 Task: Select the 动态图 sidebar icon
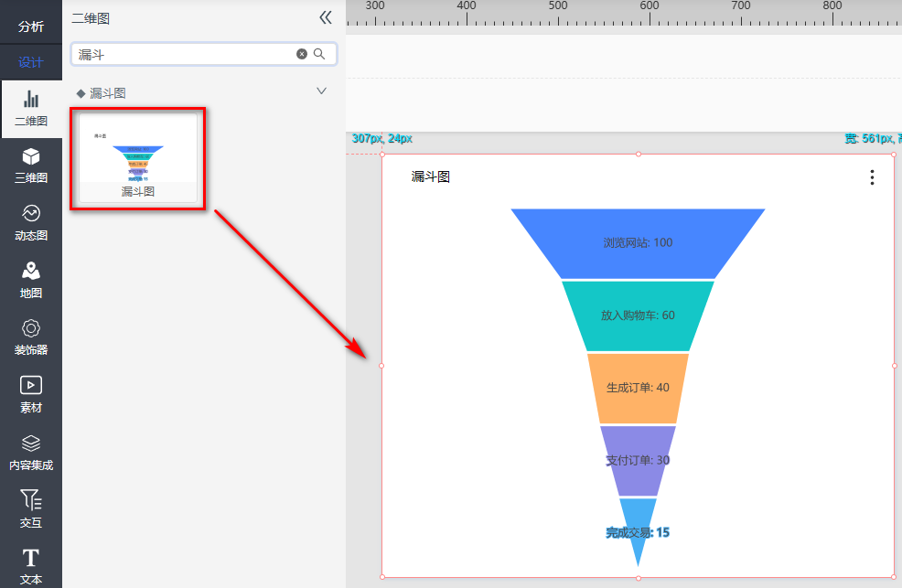point(31,222)
